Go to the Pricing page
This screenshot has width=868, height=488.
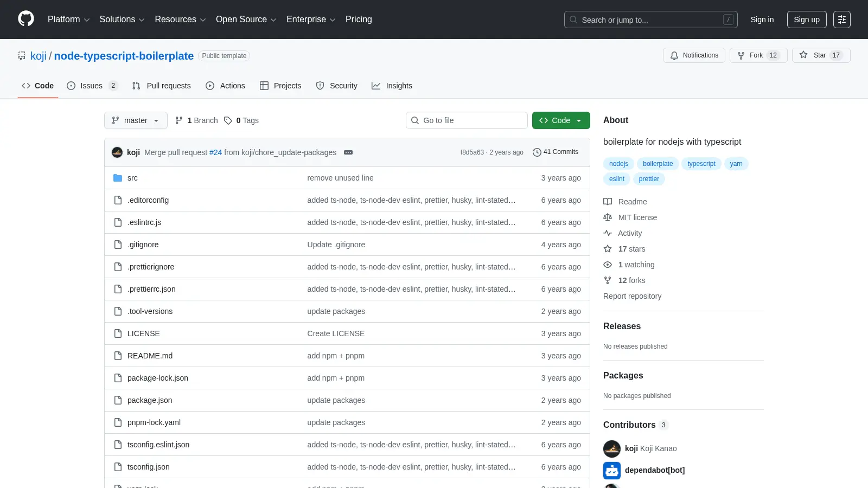(x=359, y=20)
